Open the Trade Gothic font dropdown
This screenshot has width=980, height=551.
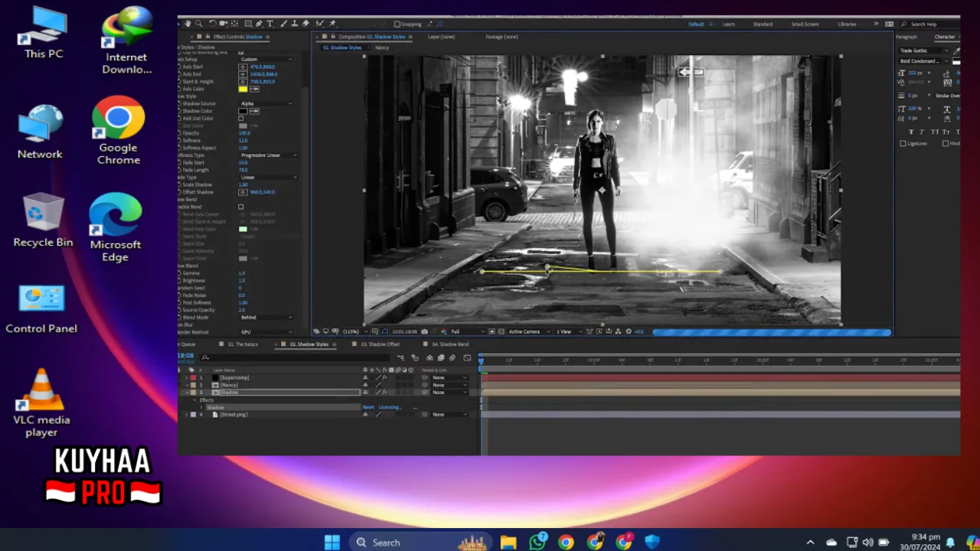pos(924,51)
